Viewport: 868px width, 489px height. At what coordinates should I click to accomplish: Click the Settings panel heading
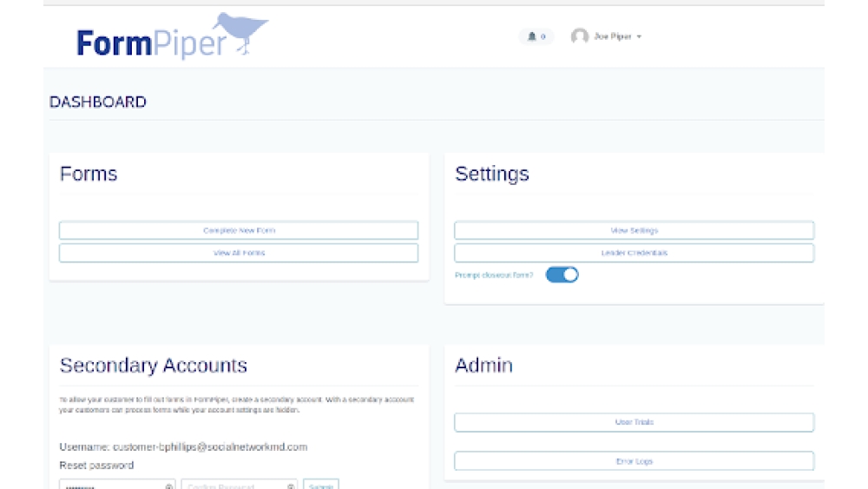(492, 174)
